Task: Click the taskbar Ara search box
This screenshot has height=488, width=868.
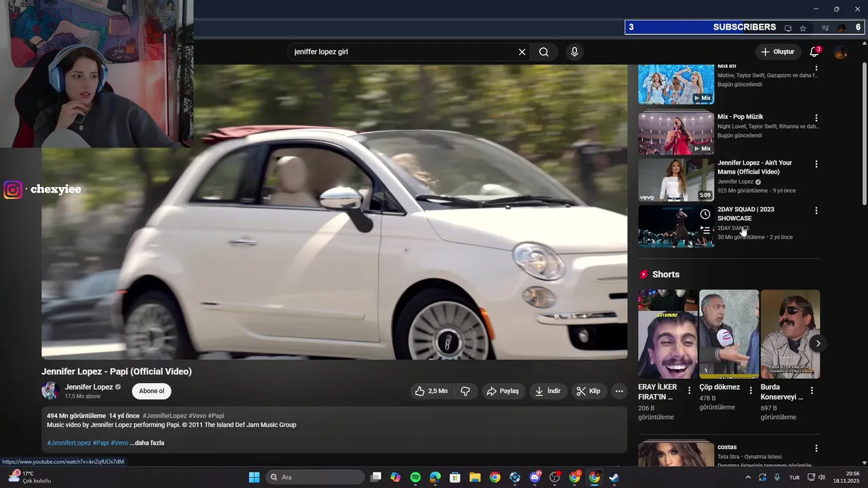Action: (x=315, y=477)
